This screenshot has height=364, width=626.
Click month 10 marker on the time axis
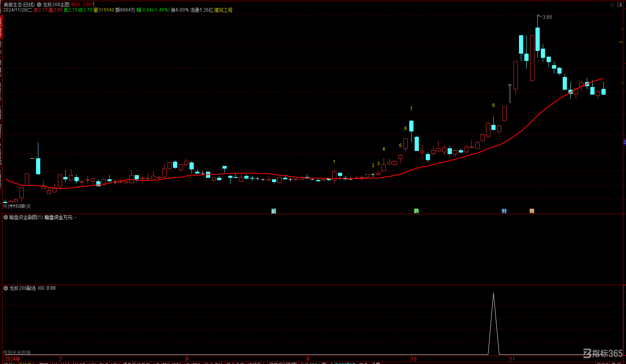pos(413,359)
